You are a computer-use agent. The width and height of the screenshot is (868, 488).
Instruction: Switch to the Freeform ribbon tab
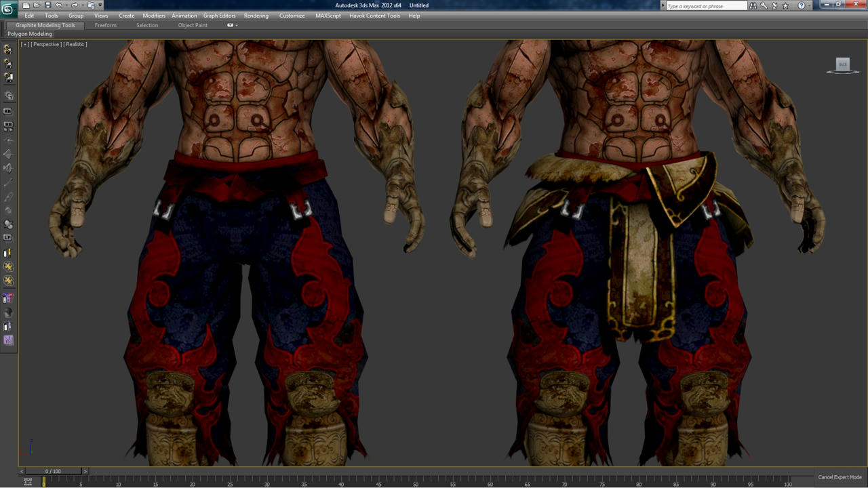click(106, 25)
